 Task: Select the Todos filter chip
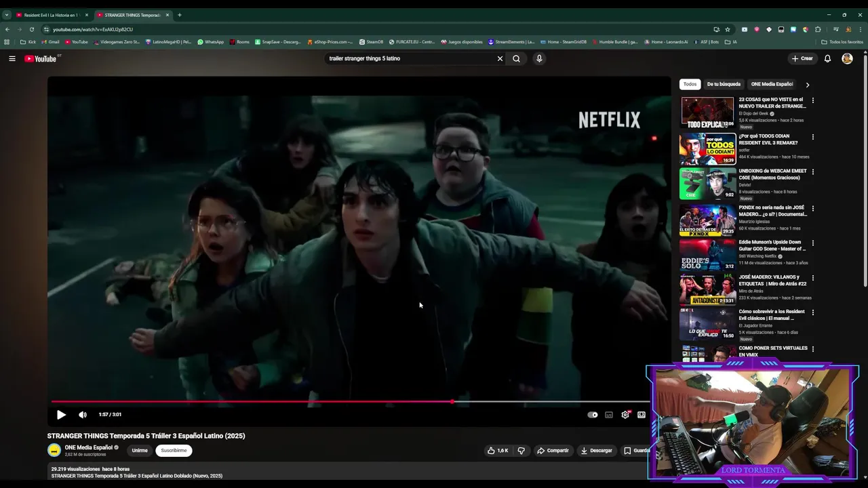point(690,84)
